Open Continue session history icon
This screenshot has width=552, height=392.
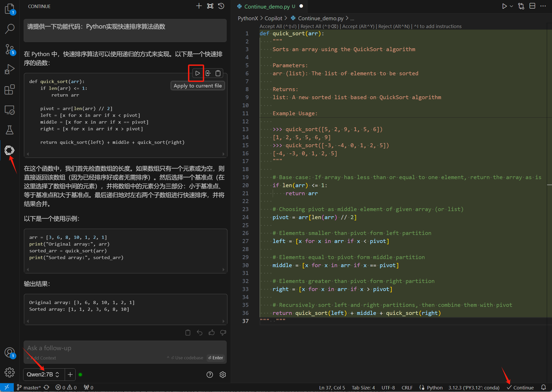click(221, 6)
